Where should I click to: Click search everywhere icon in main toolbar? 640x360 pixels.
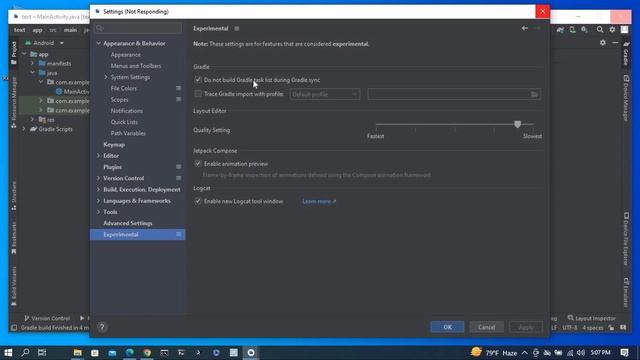tap(600, 29)
